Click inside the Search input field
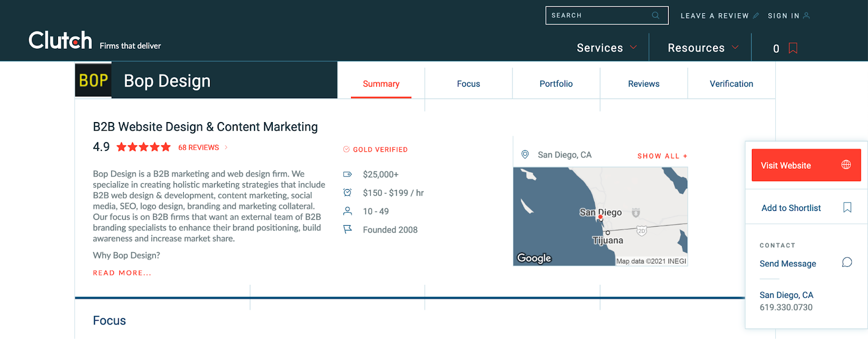The height and width of the screenshot is (339, 868). pyautogui.click(x=607, y=15)
